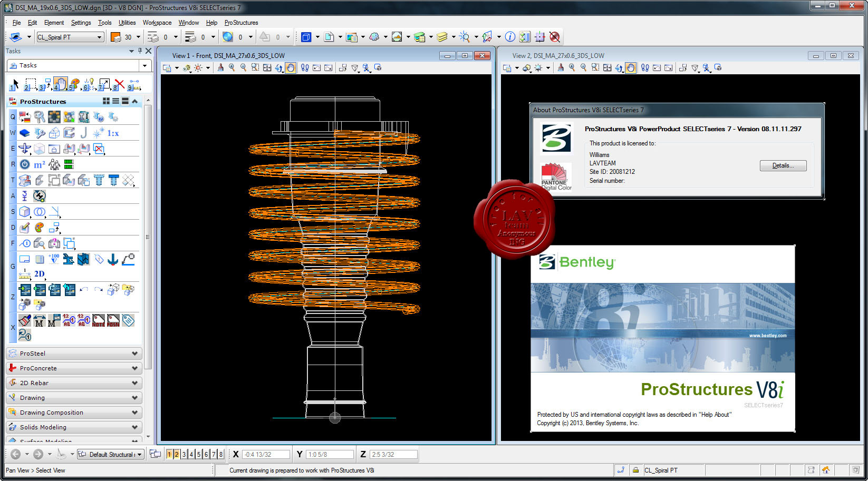This screenshot has height=481, width=868.
Task: Open the CL_Spiral PT active level dropdown
Action: (99, 37)
